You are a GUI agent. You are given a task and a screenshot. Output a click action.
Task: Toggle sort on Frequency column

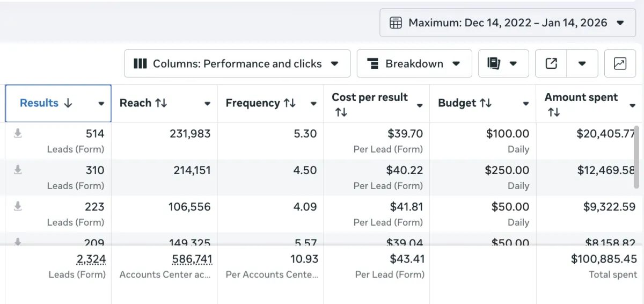click(290, 103)
